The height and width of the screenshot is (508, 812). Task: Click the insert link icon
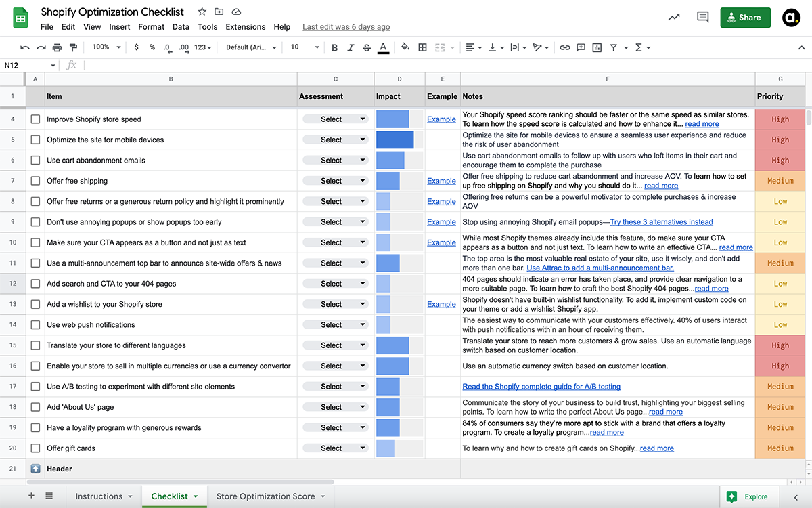click(564, 47)
